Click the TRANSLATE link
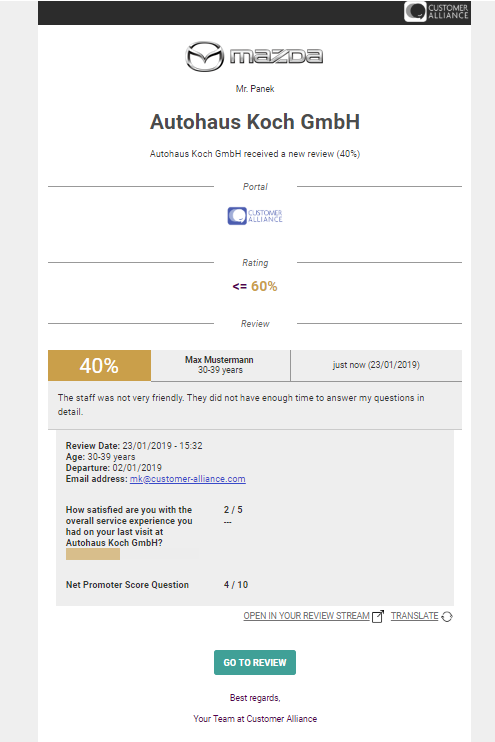 point(415,616)
